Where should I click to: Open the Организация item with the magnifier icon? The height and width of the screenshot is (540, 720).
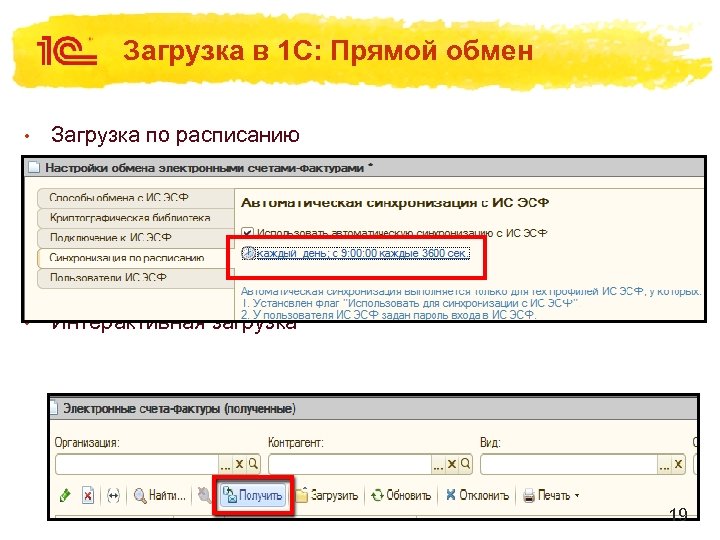coord(253,464)
